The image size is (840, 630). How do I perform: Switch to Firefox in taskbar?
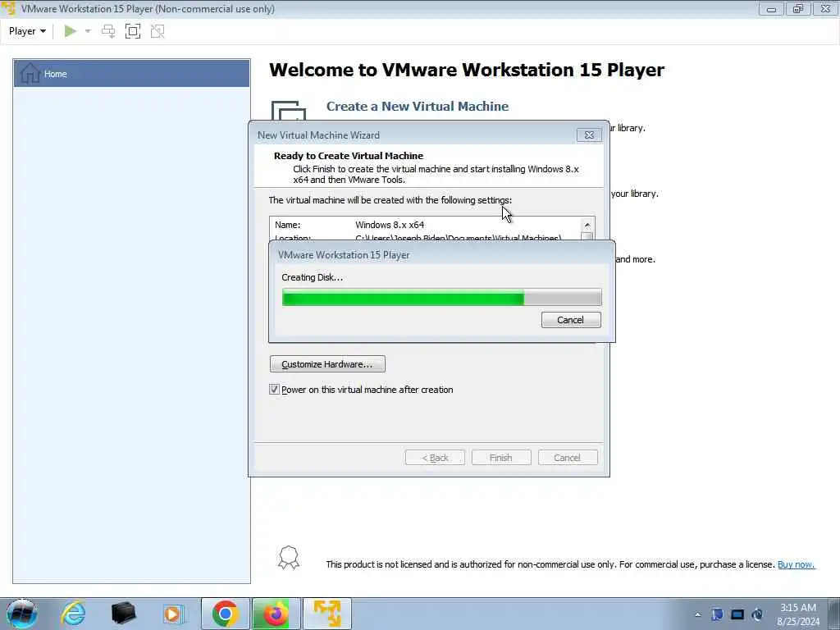pyautogui.click(x=276, y=614)
